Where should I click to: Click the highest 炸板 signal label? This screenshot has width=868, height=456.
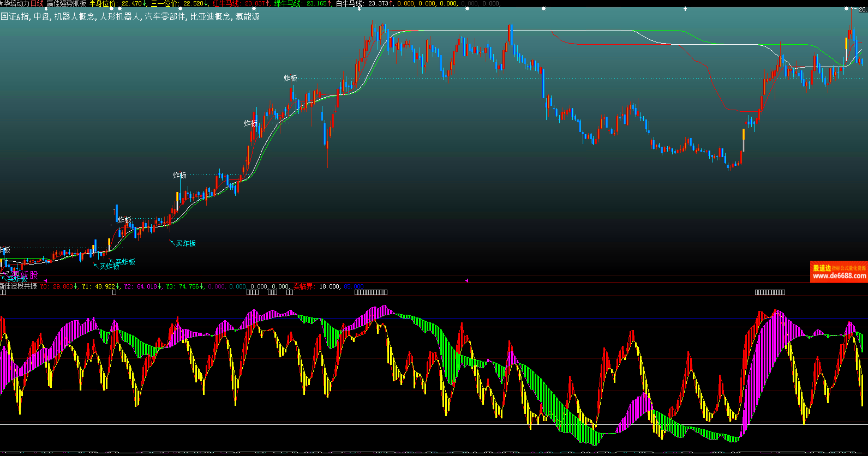(290, 79)
